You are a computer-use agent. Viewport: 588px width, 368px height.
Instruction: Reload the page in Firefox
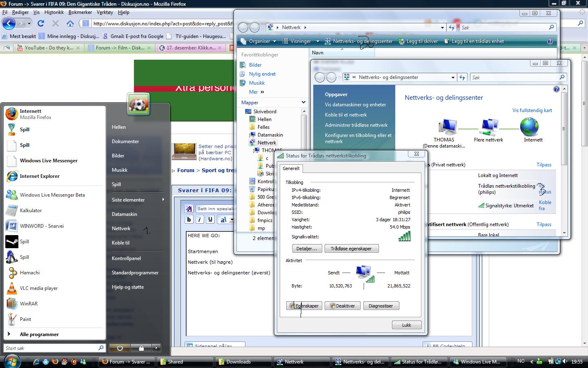click(41, 23)
